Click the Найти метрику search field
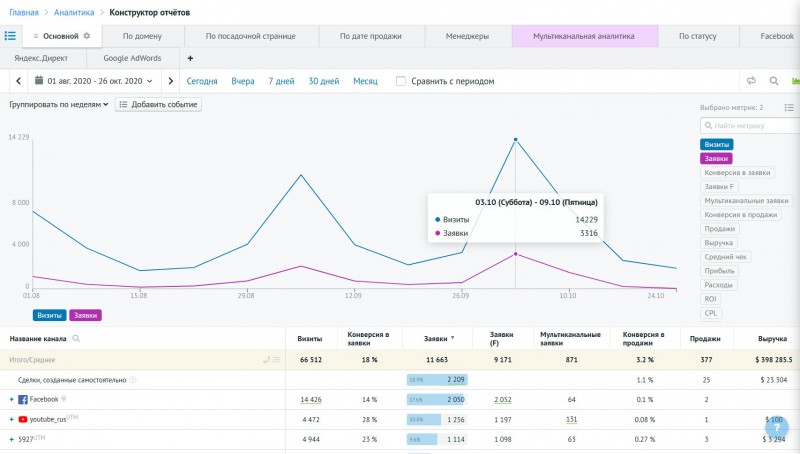 point(748,126)
